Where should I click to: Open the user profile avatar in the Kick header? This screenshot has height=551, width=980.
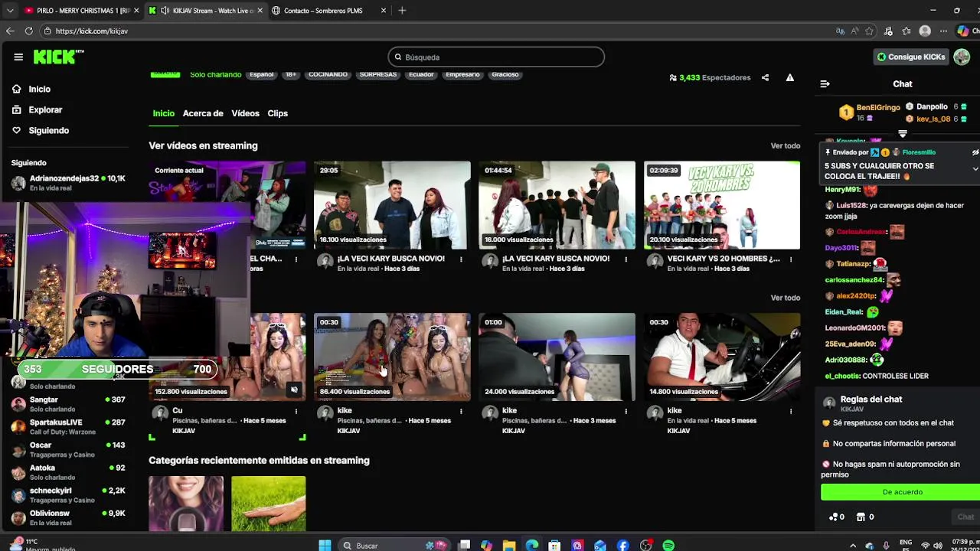[x=962, y=57]
